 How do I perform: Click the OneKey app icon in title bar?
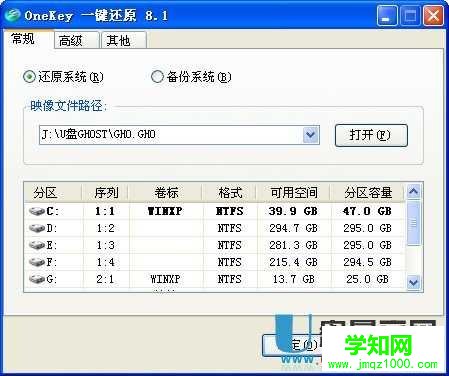[x=13, y=15]
